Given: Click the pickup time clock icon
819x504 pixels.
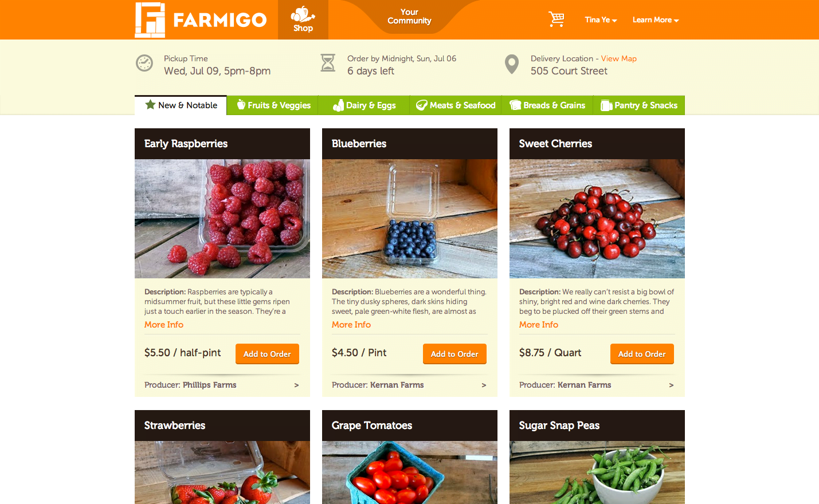Looking at the screenshot, I should [144, 63].
